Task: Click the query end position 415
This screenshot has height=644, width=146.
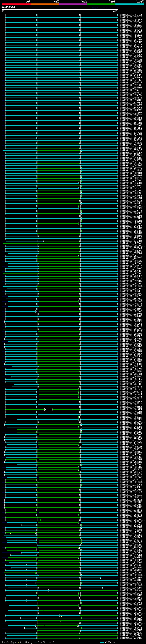Action: pyautogui.click(x=115, y=11)
